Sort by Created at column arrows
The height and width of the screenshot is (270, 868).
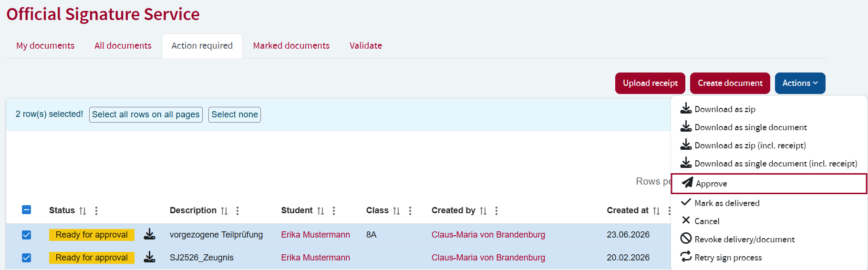[x=656, y=211]
